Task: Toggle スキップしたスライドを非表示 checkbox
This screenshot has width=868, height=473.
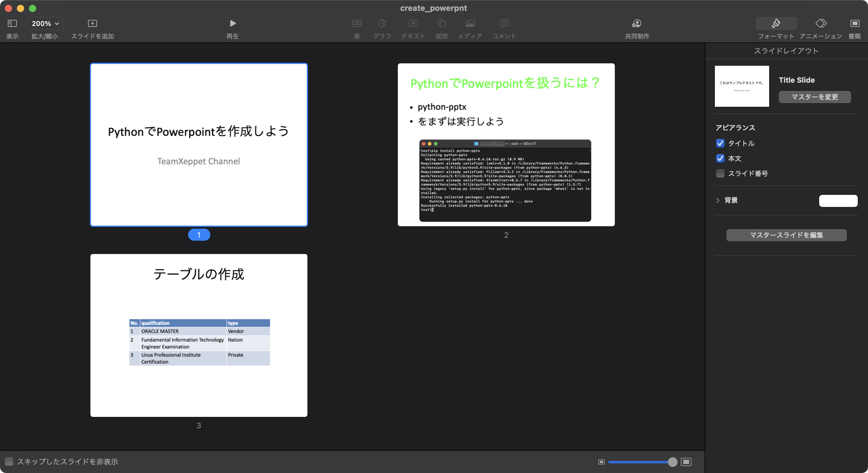Action: tap(9, 461)
